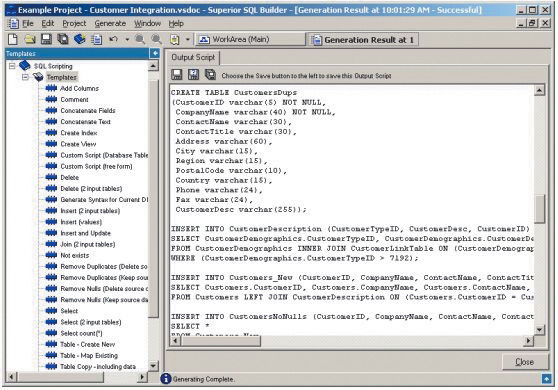Select Custom Script (Database Table) template
Image resolution: width=558 pixels, height=390 pixels.
[x=104, y=155]
